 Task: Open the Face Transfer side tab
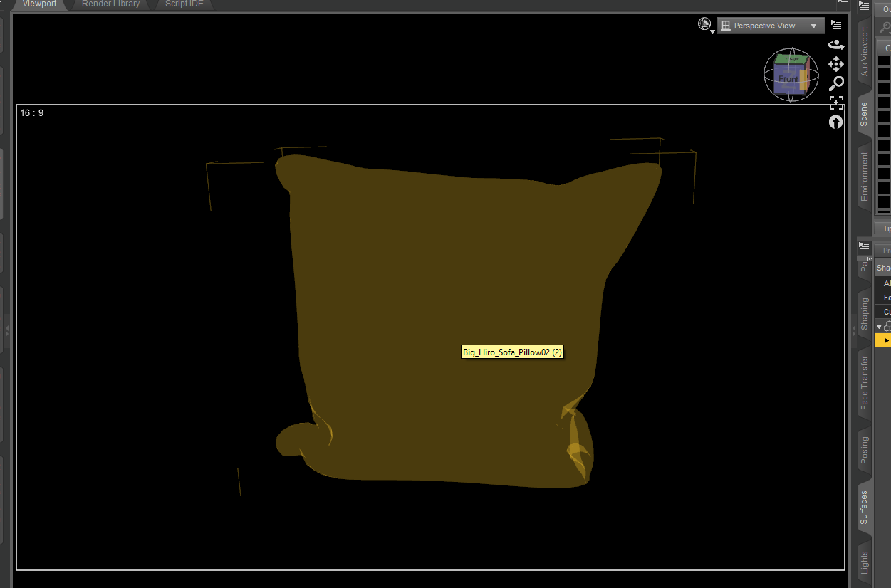[x=865, y=383]
